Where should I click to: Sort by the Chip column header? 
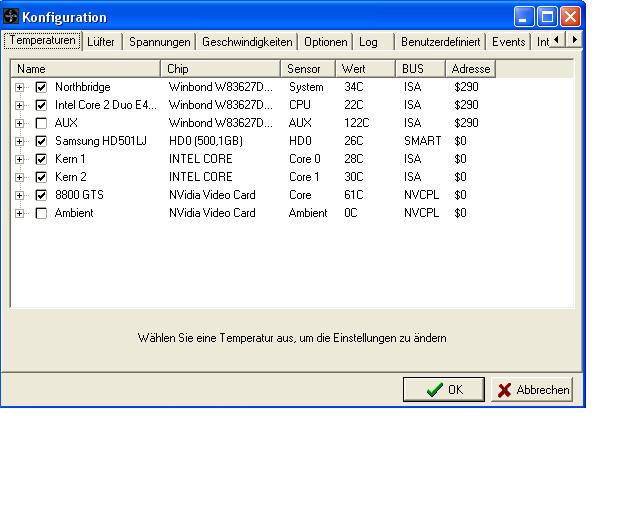(220, 69)
